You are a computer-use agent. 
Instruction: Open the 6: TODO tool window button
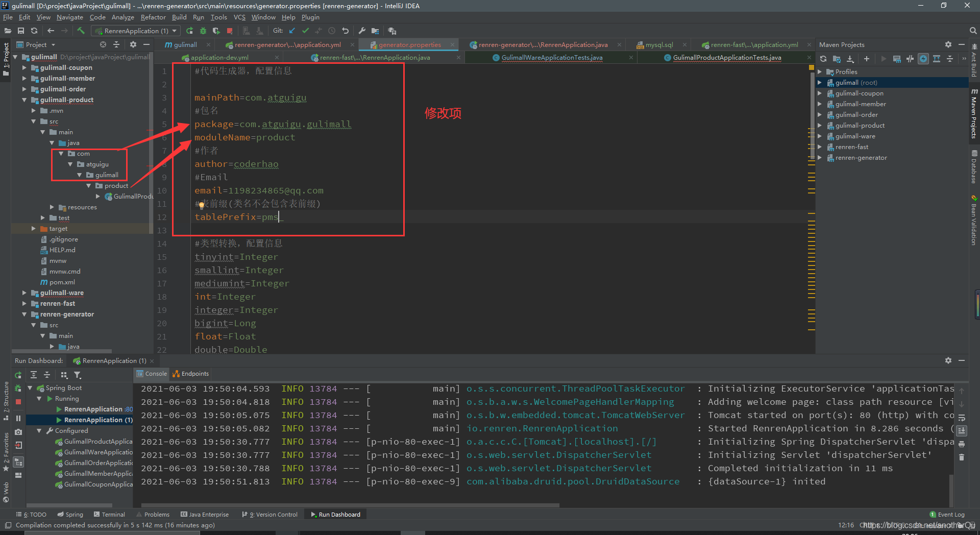coord(31,514)
